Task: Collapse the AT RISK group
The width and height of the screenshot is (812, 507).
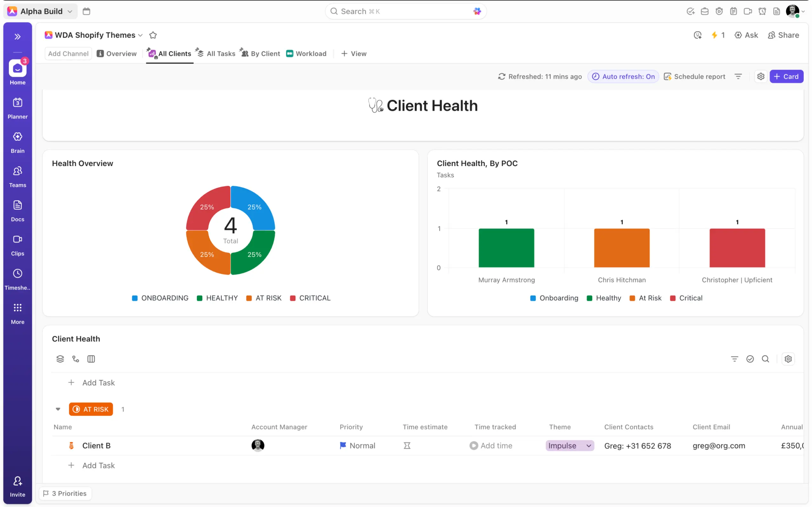Action: point(58,409)
